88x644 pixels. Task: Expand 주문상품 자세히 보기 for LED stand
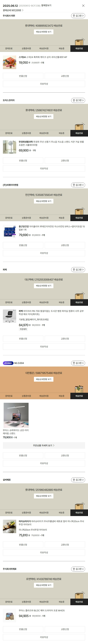[x=44, y=446]
